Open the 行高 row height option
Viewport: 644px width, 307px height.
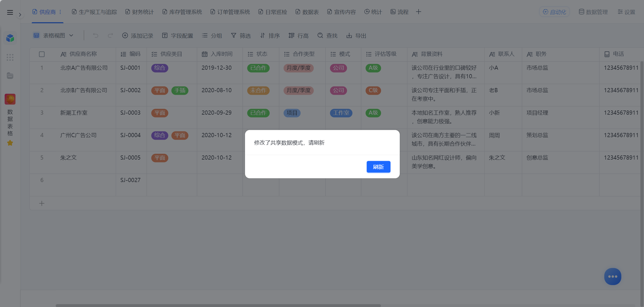[x=299, y=36]
